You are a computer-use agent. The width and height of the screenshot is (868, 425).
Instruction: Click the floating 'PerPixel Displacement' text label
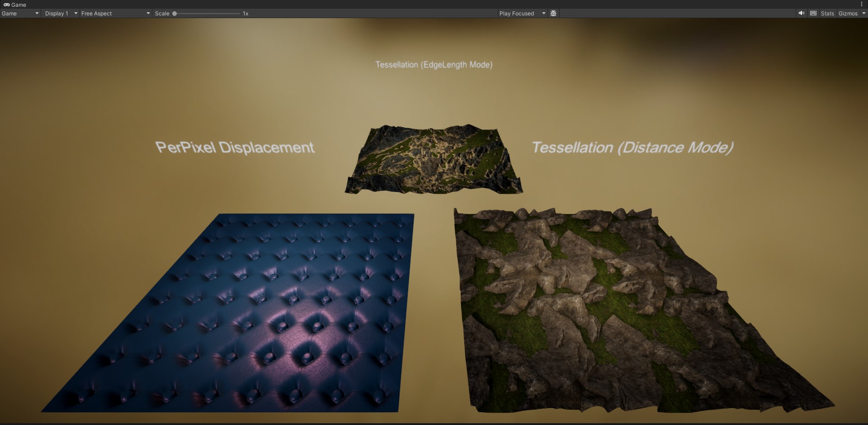[x=235, y=147]
